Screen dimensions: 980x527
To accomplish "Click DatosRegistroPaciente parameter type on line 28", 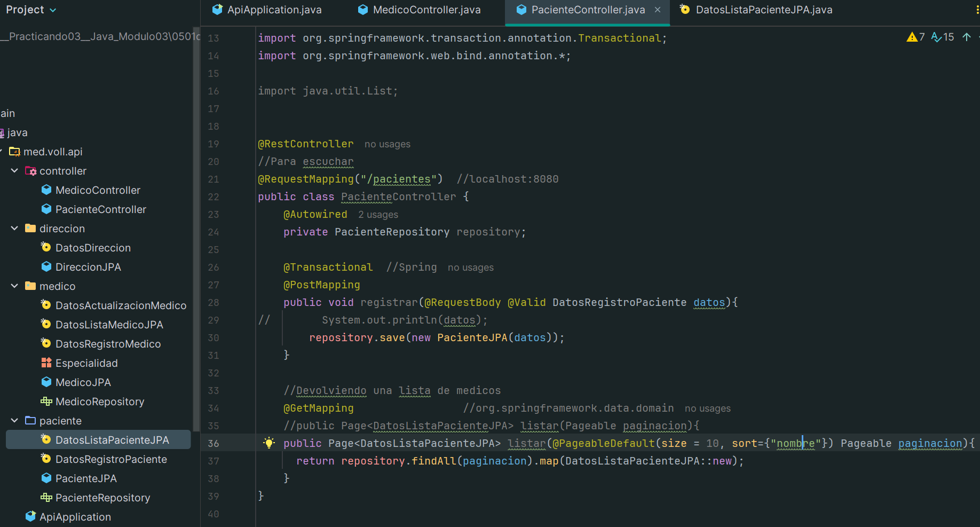I will point(619,302).
